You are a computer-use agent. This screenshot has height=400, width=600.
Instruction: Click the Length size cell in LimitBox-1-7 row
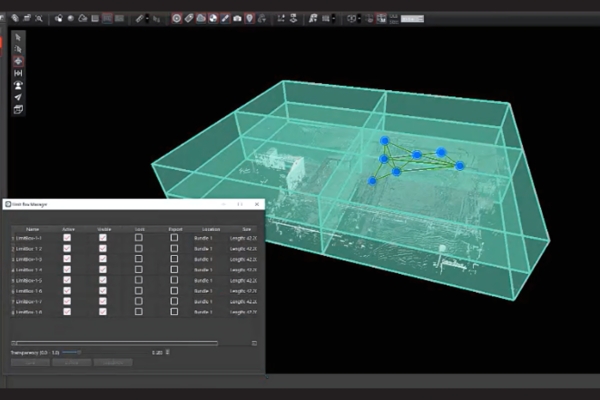click(x=243, y=302)
